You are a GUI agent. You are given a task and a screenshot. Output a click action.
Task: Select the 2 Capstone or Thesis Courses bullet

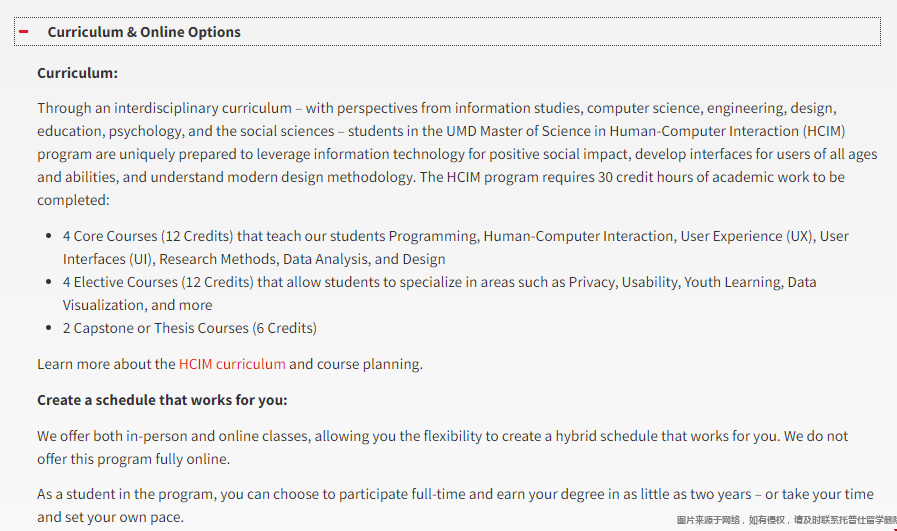point(189,328)
